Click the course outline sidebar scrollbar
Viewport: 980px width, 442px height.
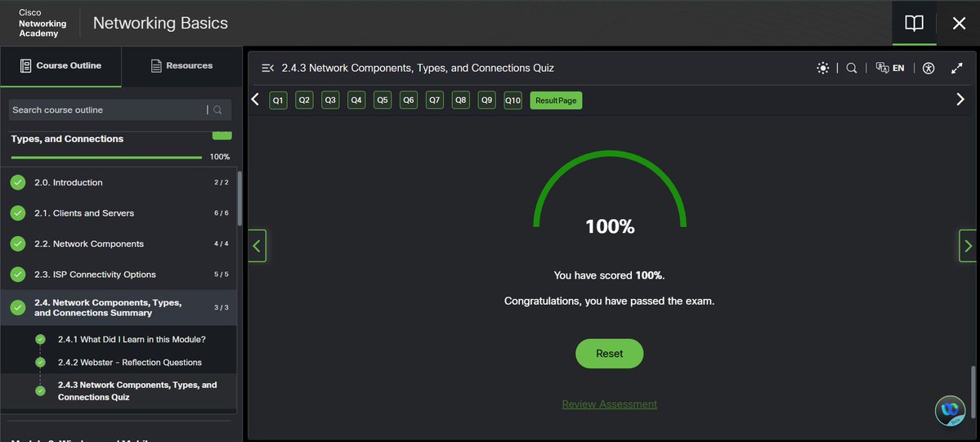tap(240, 200)
